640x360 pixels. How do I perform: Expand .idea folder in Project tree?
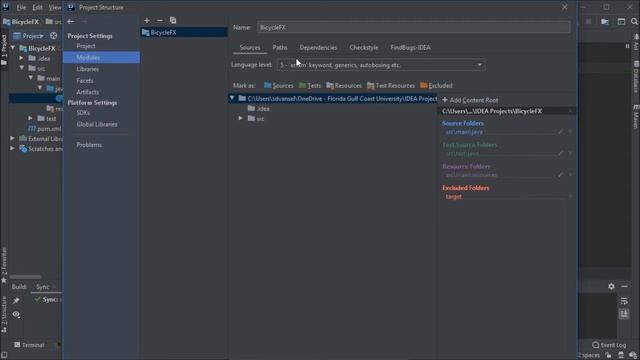22,58
